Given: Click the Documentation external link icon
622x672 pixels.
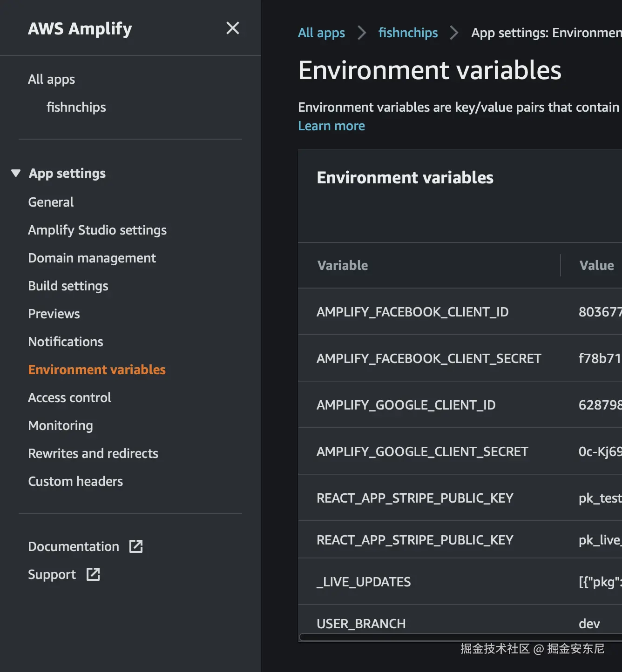Looking at the screenshot, I should [136, 546].
